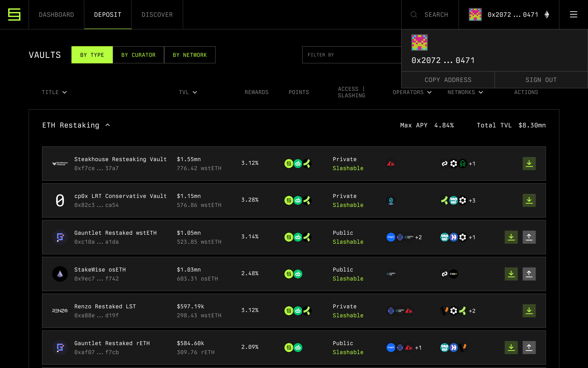Click the search magnifier icon
588x368 pixels.
pyautogui.click(x=414, y=15)
